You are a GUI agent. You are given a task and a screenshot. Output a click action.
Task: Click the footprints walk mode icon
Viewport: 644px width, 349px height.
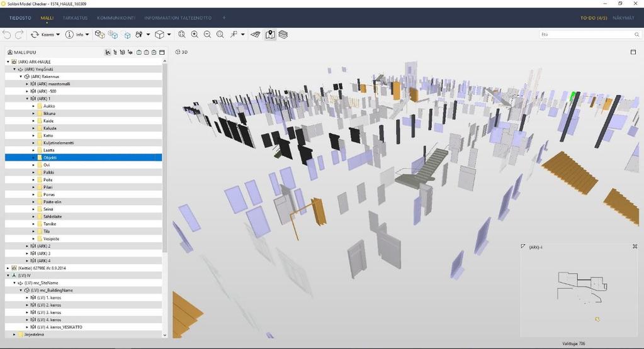pos(139,35)
